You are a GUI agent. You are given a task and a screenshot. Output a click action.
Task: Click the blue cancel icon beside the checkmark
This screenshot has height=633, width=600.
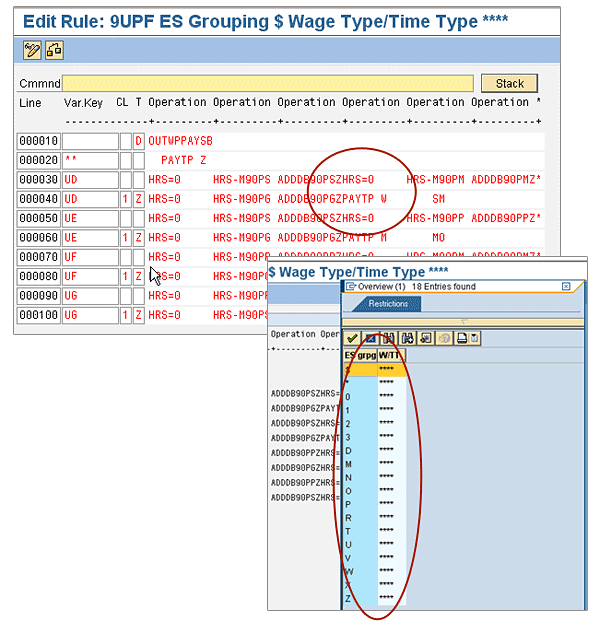(370, 338)
